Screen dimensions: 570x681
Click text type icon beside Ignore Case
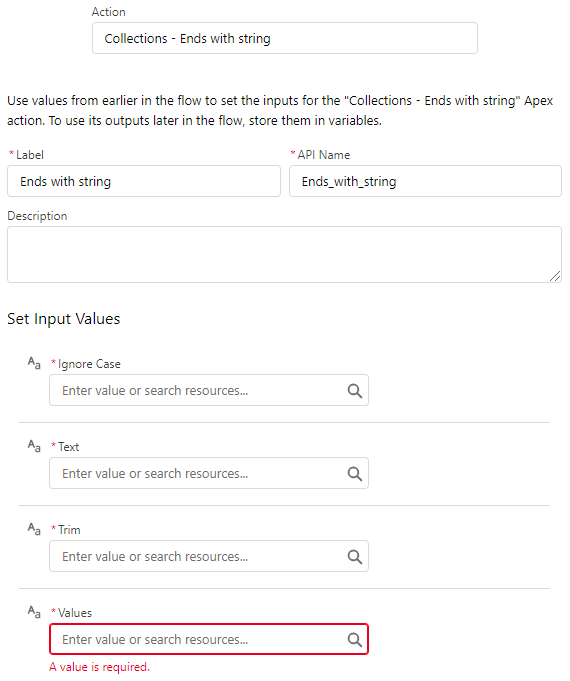click(34, 363)
